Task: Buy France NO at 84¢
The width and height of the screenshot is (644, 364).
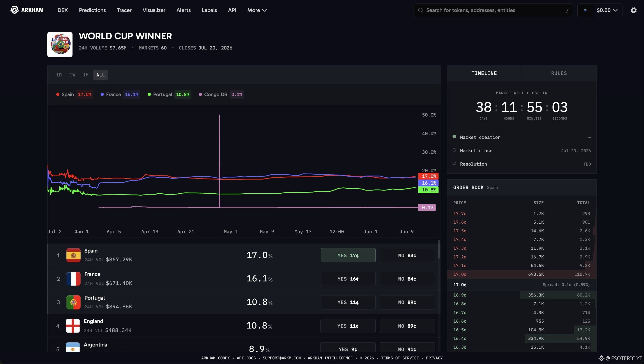Action: (x=407, y=279)
